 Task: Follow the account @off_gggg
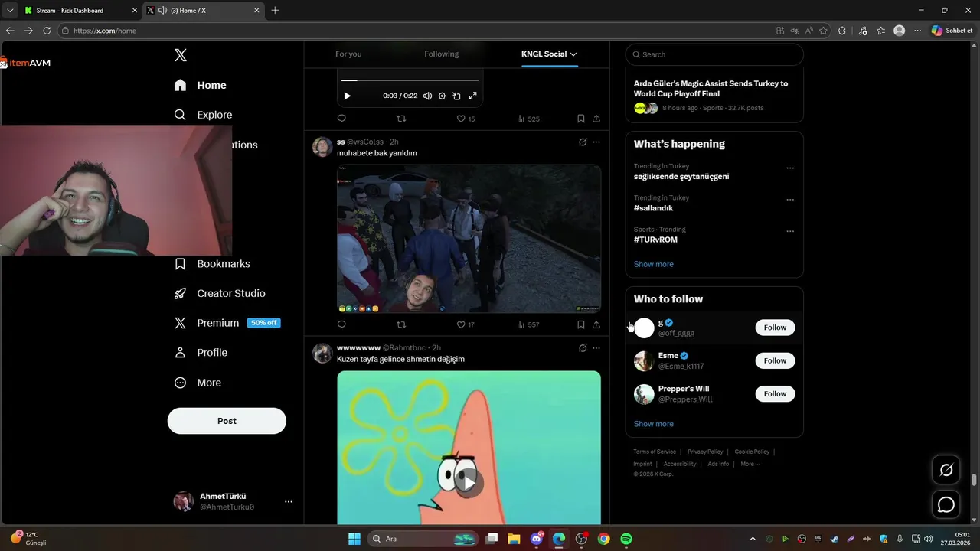(775, 328)
